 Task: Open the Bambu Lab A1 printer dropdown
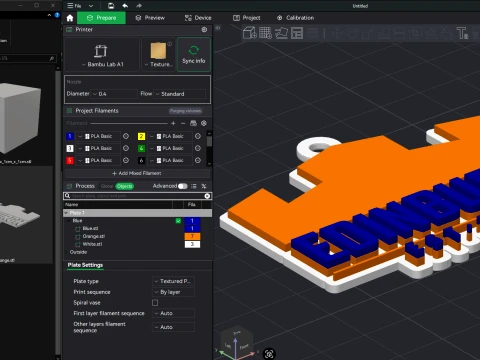tap(102, 55)
